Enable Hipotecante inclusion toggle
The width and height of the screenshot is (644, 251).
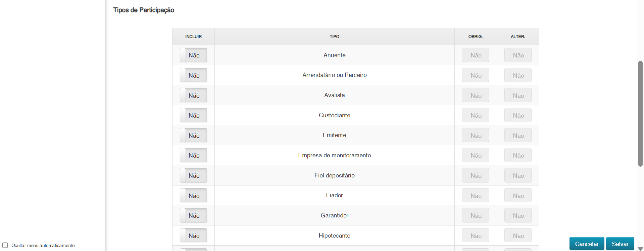[x=193, y=235]
